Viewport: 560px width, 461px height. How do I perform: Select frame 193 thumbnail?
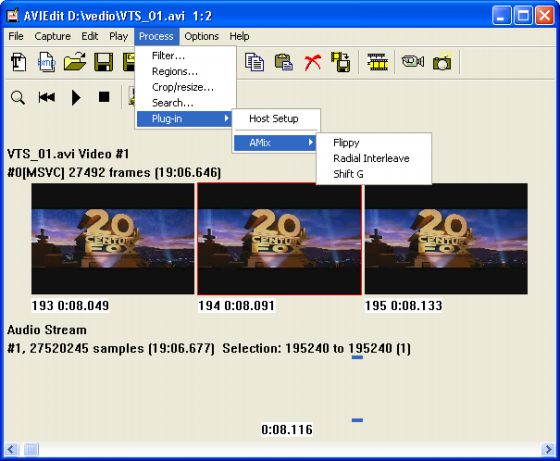(112, 239)
